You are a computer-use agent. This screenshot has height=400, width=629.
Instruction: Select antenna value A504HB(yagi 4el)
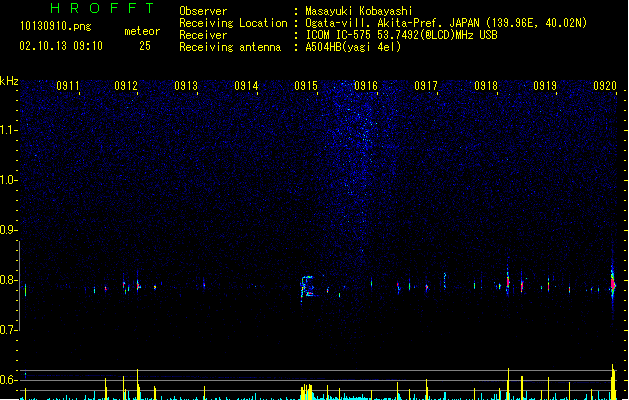353,47
